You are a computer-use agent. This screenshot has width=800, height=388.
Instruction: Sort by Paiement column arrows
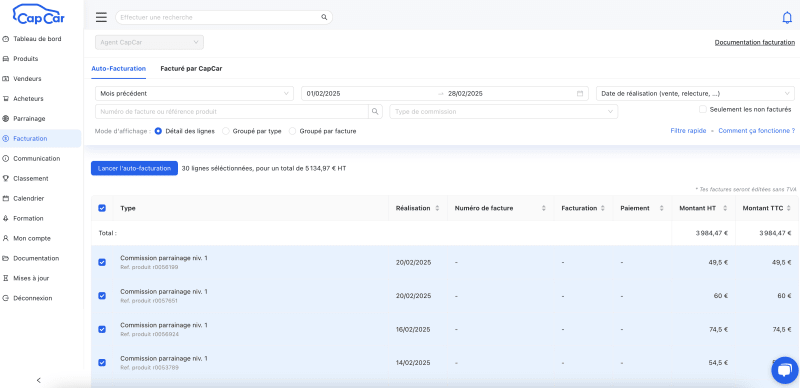[x=662, y=208]
